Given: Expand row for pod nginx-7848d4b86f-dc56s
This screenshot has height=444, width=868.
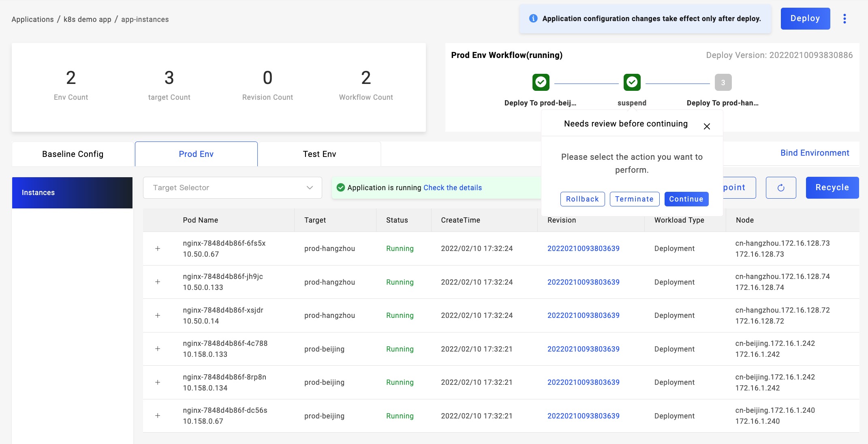Looking at the screenshot, I should coord(158,416).
